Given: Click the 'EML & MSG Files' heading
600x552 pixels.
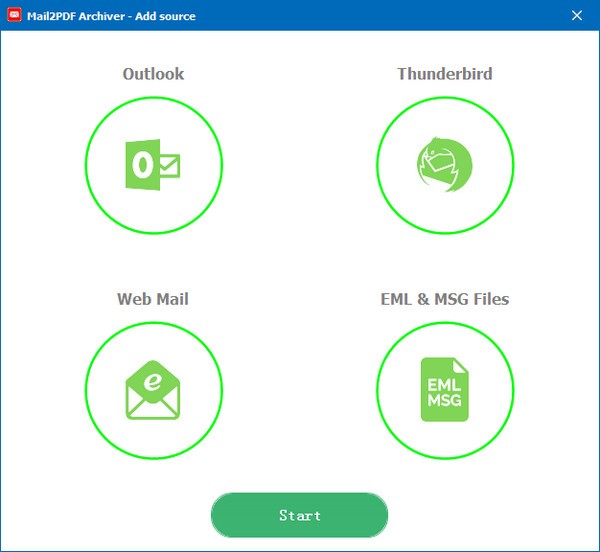Looking at the screenshot, I should click(x=444, y=299).
